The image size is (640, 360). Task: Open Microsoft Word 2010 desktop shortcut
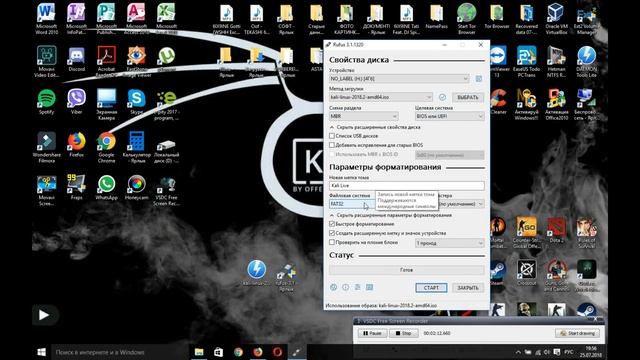click(x=47, y=19)
